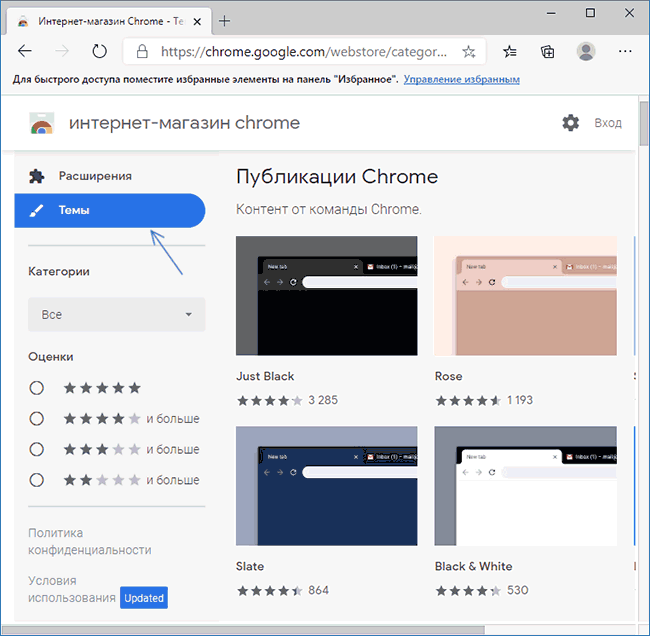The image size is (650, 636).
Task: Click the Just Black rating count 3 285
Action: point(323,400)
